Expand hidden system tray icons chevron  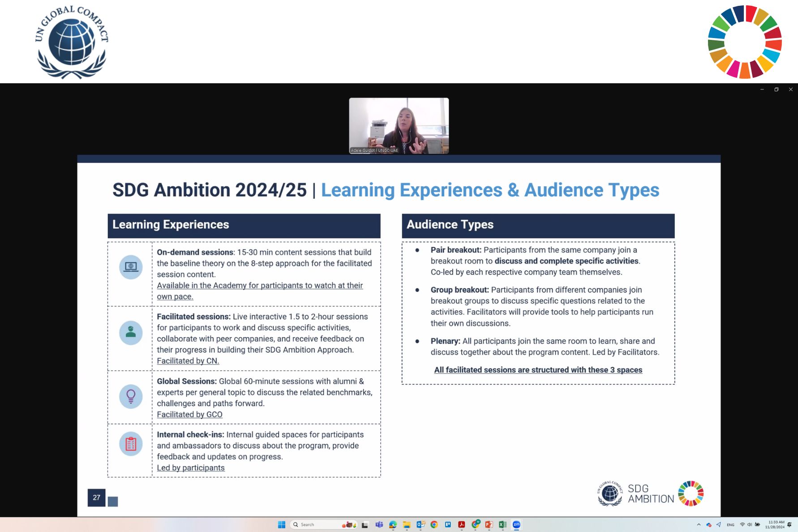699,524
